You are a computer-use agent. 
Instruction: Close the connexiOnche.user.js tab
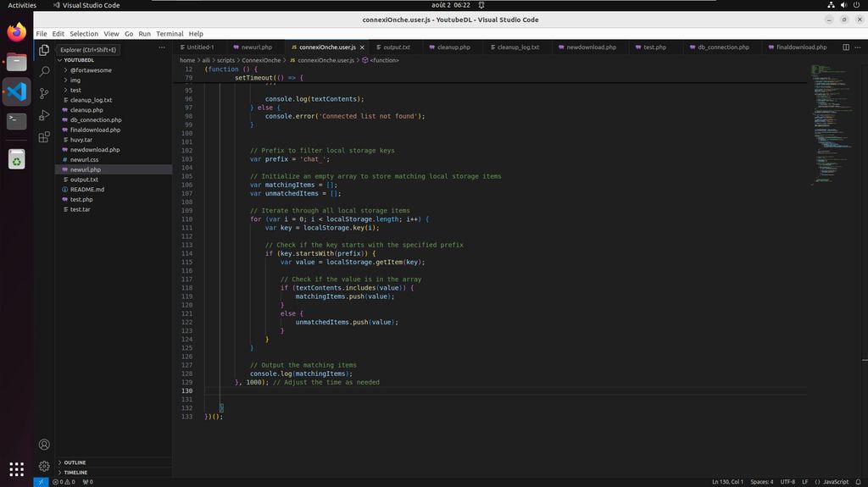pos(362,47)
